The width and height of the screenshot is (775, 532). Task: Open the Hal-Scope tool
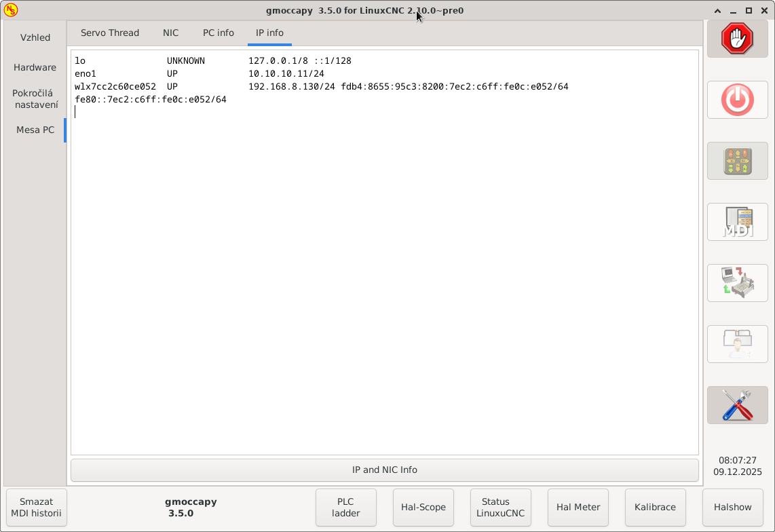[423, 508]
